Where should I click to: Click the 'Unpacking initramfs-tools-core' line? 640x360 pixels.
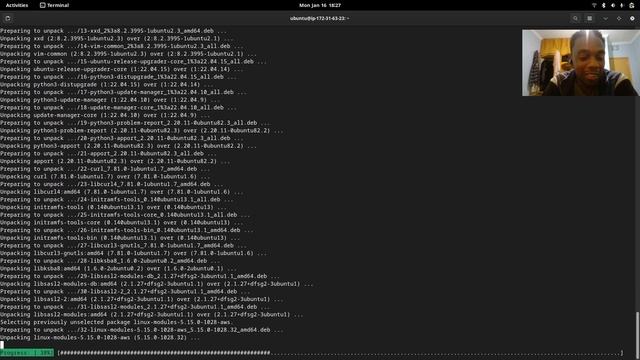tap(122, 222)
